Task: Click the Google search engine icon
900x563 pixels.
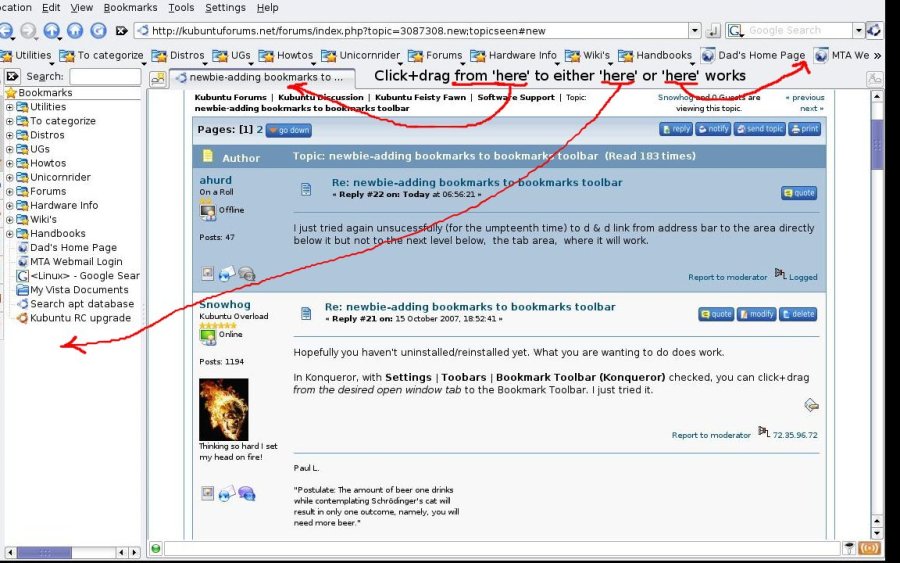Action: (x=735, y=30)
